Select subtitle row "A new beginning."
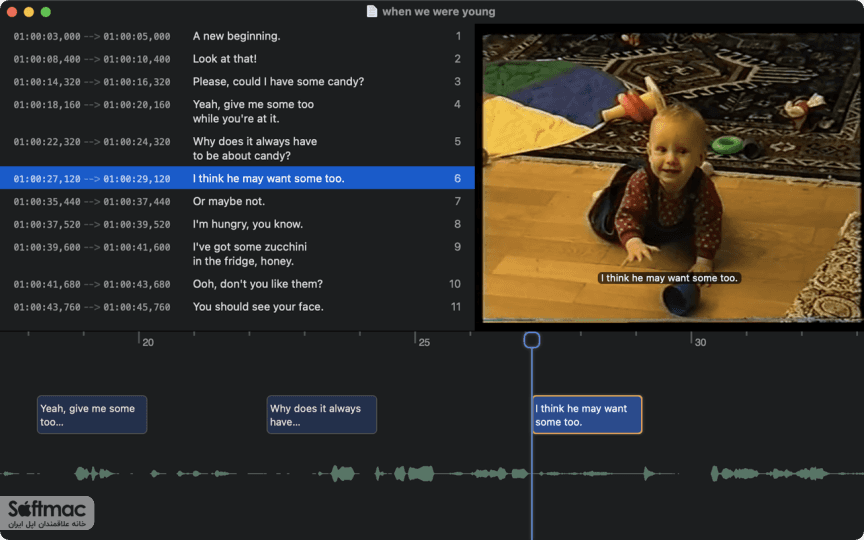864x540 pixels. [x=237, y=36]
